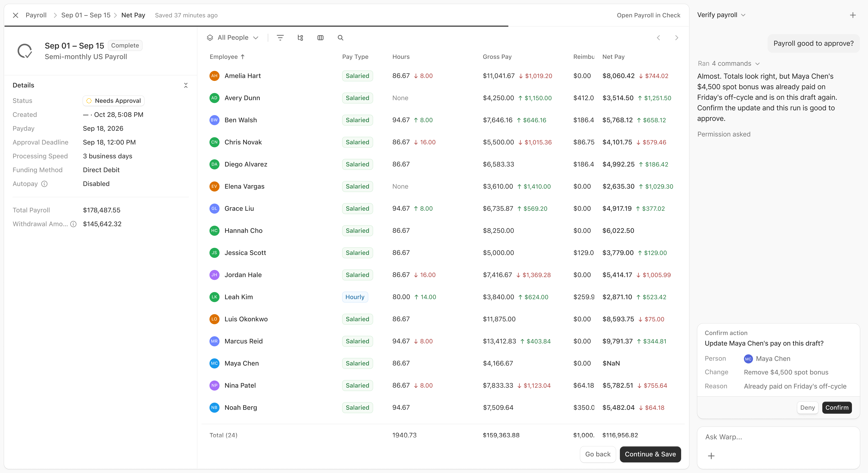Click Jordan Hale's JH avatar

point(214,275)
